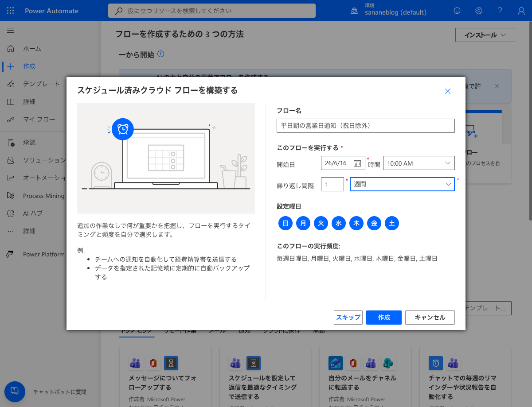Open テンプレート in the sidebar

point(41,84)
